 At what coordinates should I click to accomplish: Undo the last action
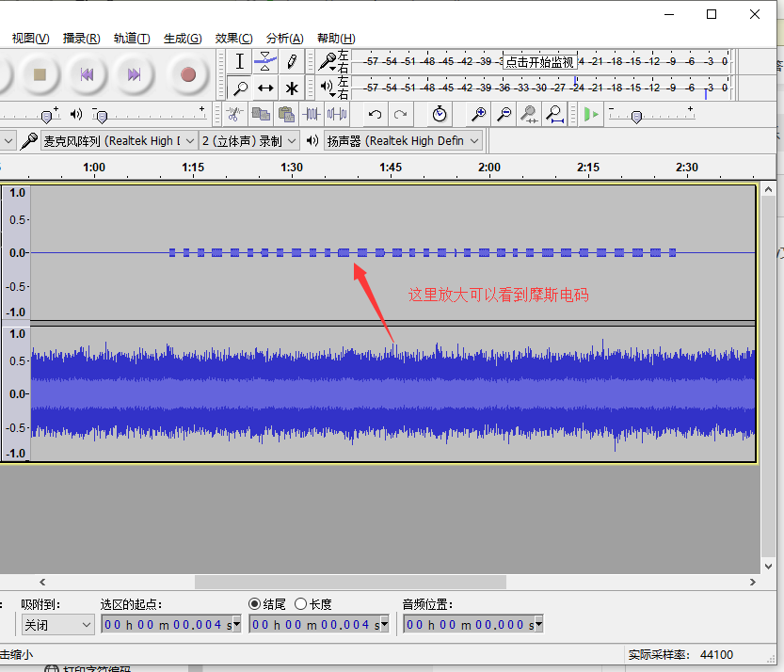pos(375,115)
